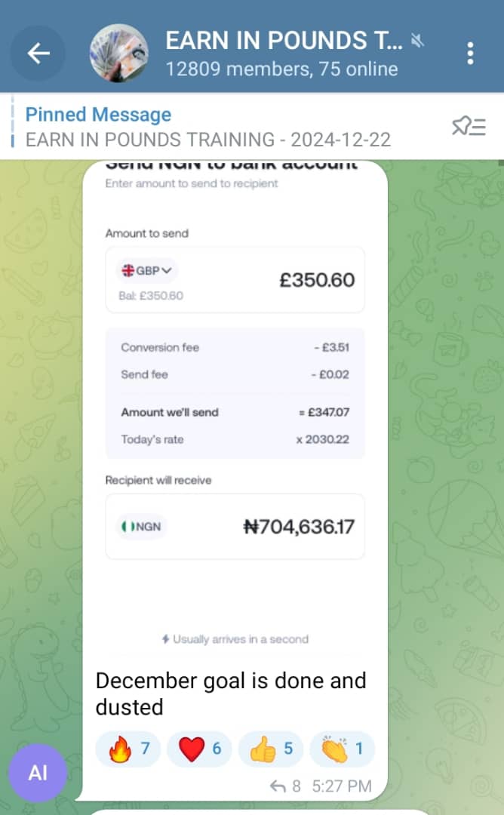
Task: Click the pinned messages list icon
Action: pos(468,127)
